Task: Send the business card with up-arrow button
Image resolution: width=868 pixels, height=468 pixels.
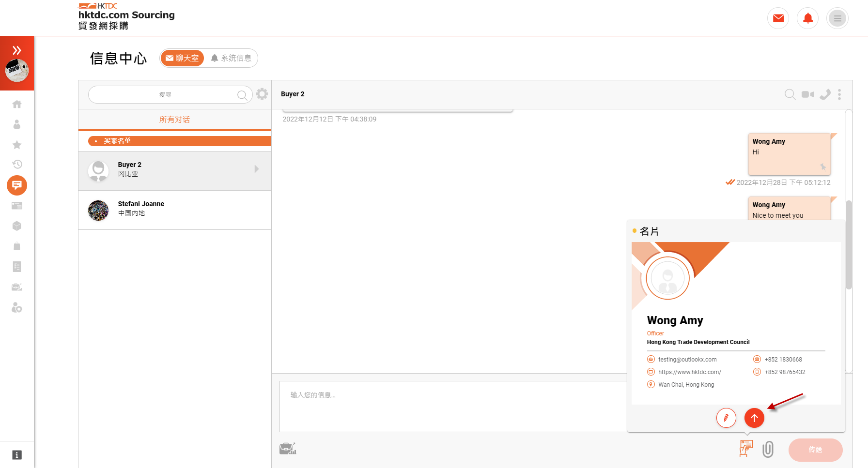Action: pos(754,418)
